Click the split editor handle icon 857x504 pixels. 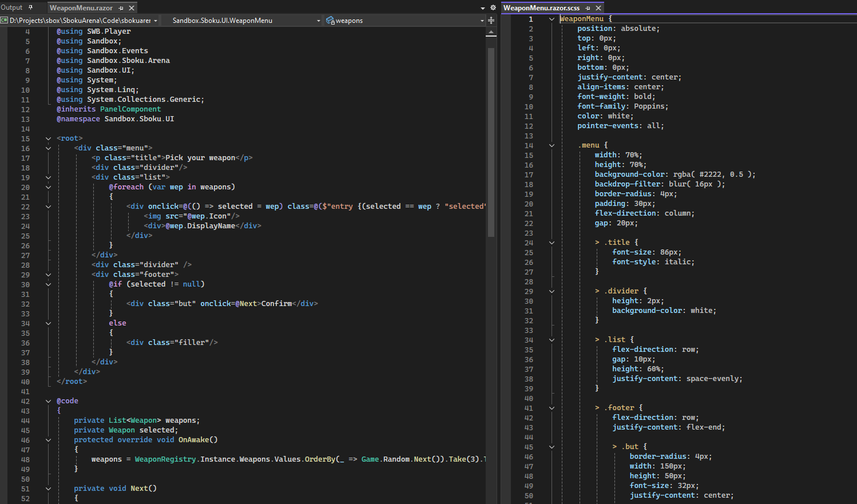coord(491,21)
